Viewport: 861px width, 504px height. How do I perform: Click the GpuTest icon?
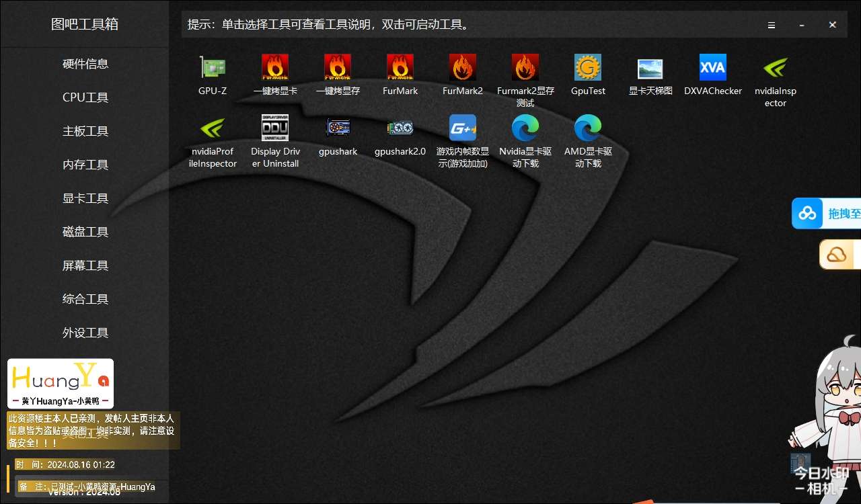[588, 68]
